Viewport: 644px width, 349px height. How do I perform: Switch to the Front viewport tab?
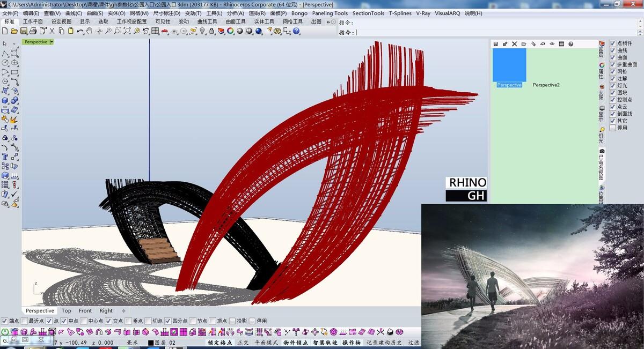[x=85, y=311]
